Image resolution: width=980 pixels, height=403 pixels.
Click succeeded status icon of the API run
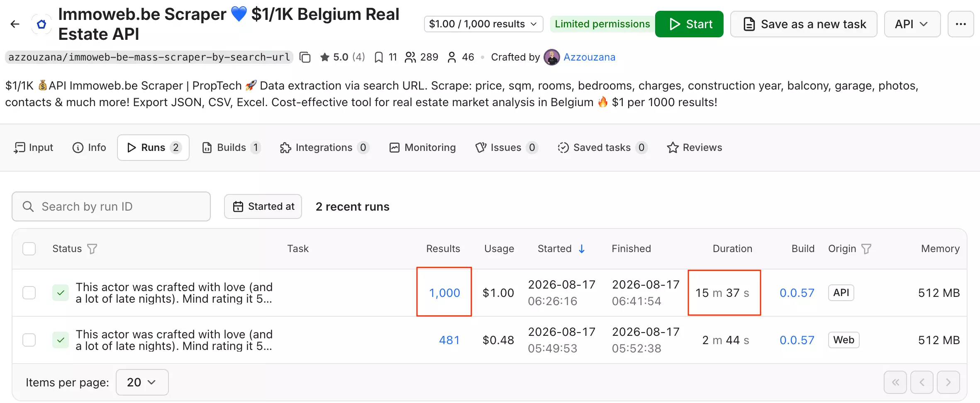pyautogui.click(x=61, y=293)
